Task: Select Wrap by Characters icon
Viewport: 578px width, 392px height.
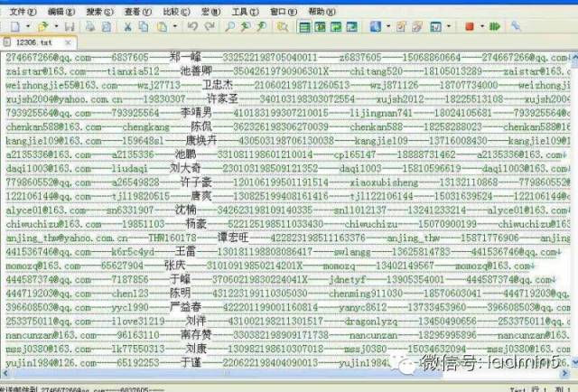Action: (x=320, y=27)
